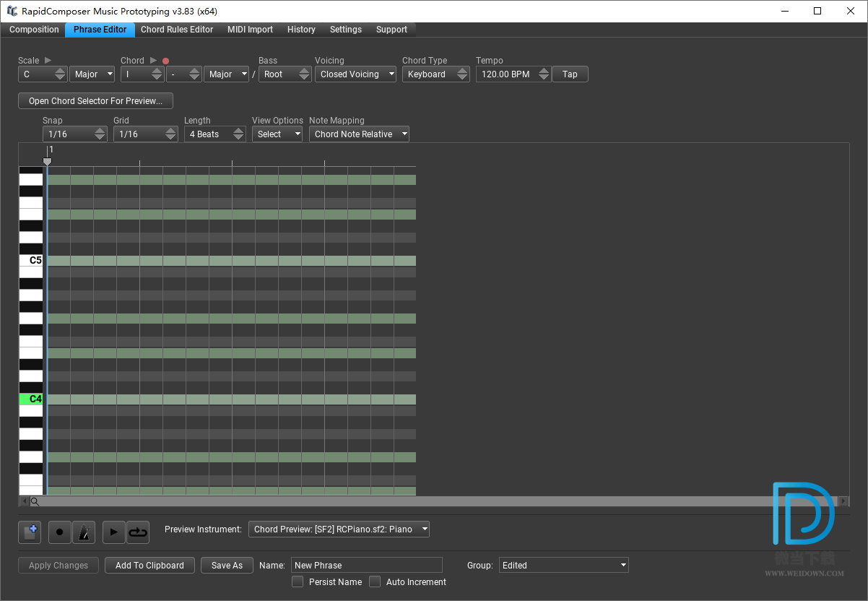Image resolution: width=868 pixels, height=601 pixels.
Task: Click the Save As button
Action: point(227,566)
